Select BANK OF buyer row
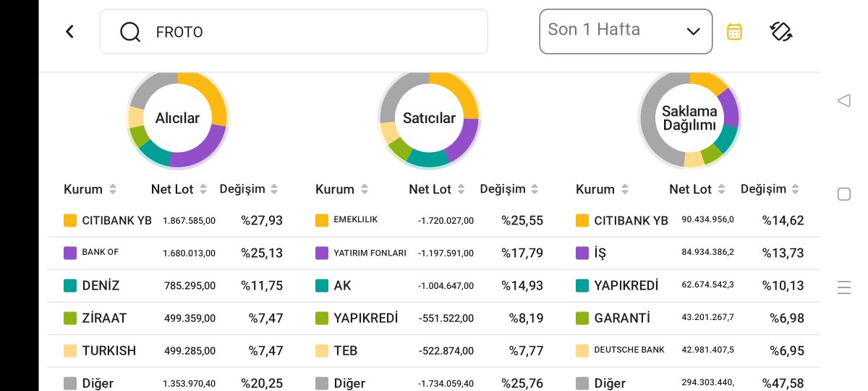This screenshot has height=391, width=868. click(174, 253)
